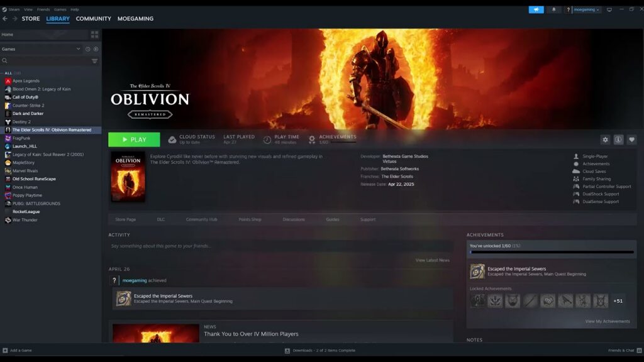
Task: Go to the COMMUNITY tab
Action: point(93,18)
